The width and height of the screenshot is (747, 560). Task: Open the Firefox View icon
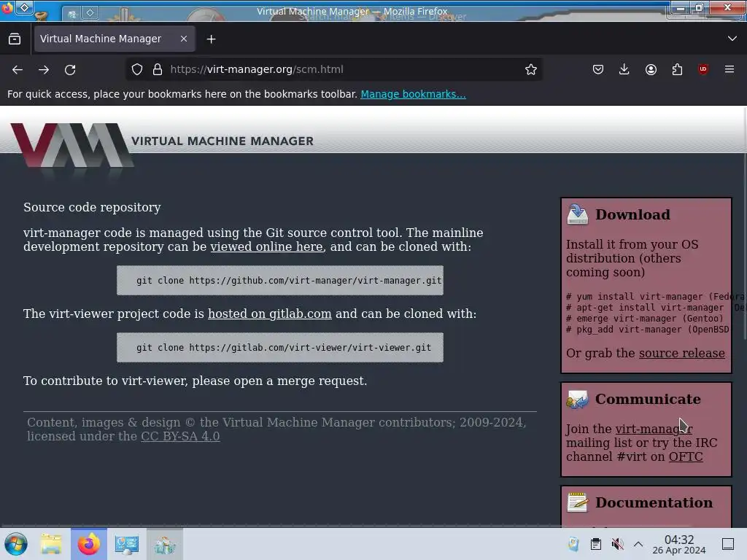(15, 39)
